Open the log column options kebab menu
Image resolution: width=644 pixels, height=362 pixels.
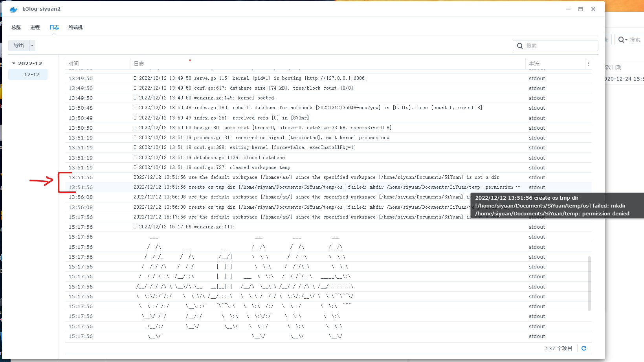(x=588, y=63)
